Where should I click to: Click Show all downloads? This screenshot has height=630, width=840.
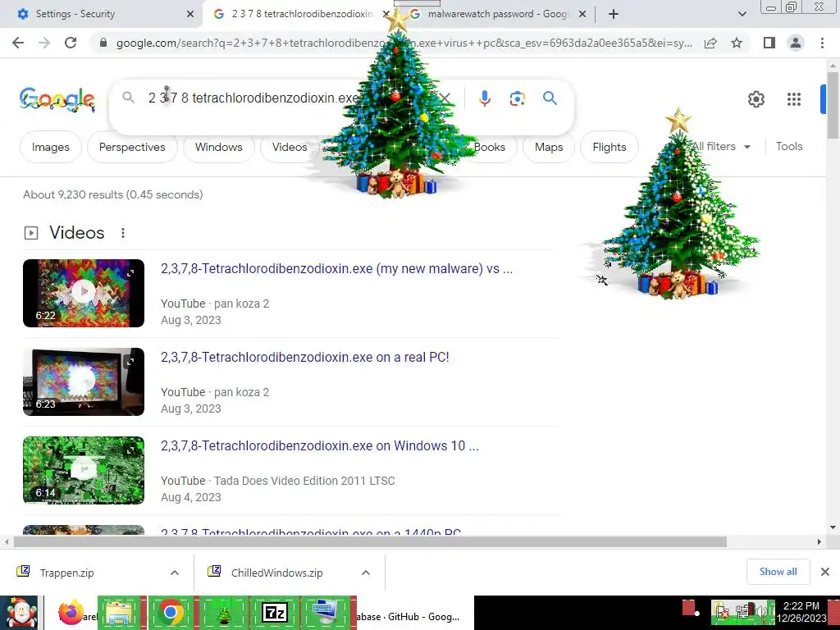(x=778, y=572)
